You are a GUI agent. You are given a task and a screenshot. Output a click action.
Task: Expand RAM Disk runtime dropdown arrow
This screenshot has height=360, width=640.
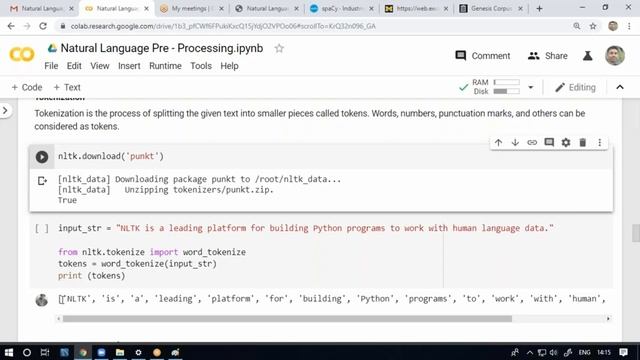click(531, 87)
